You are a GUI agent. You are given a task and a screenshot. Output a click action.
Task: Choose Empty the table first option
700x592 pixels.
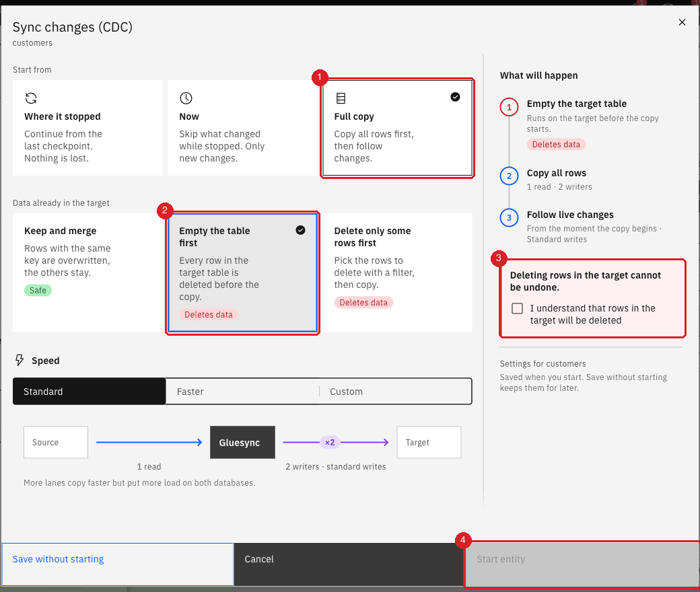pyautogui.click(x=242, y=272)
